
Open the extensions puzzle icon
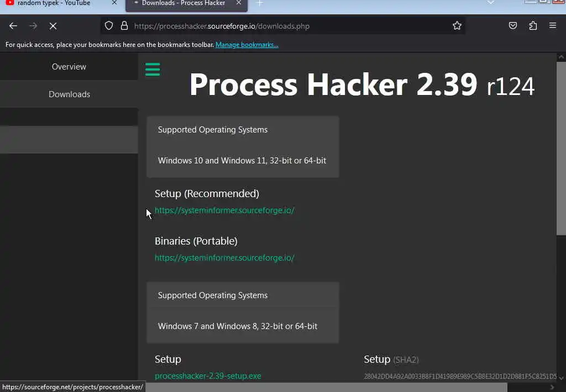tap(533, 25)
